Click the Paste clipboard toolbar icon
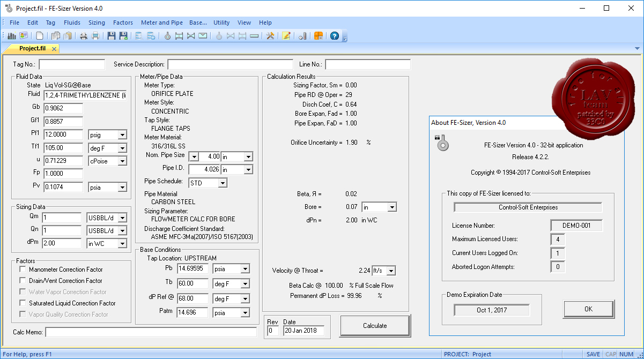 point(67,36)
